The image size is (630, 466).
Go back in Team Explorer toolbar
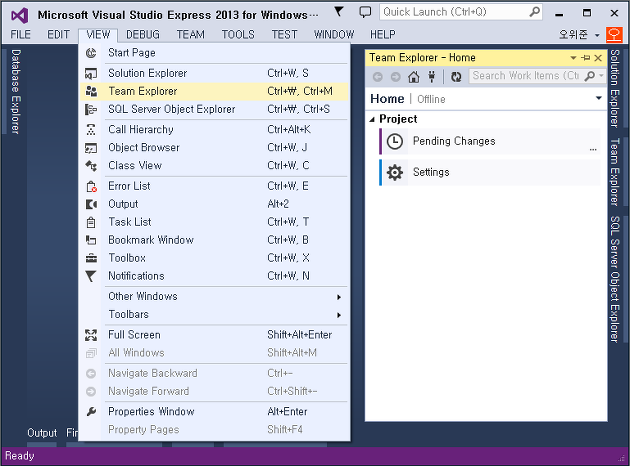377,76
